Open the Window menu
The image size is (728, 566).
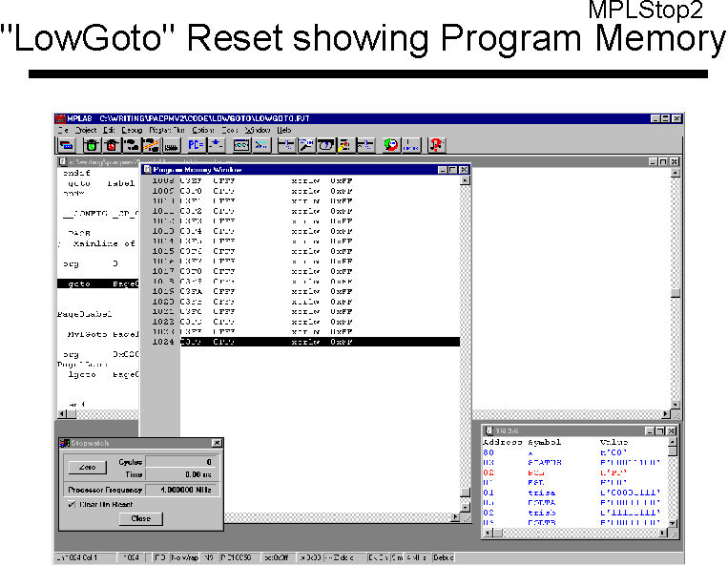258,131
